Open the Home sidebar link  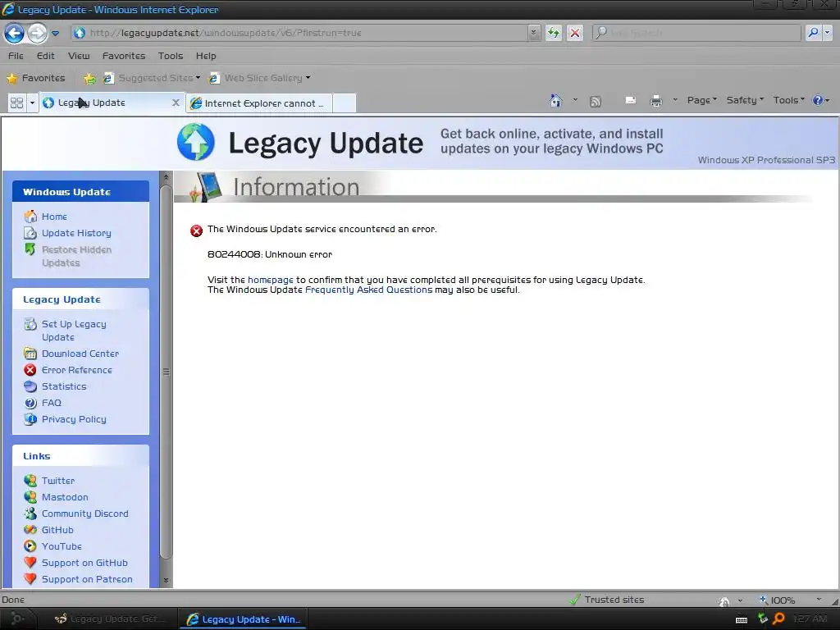(54, 217)
